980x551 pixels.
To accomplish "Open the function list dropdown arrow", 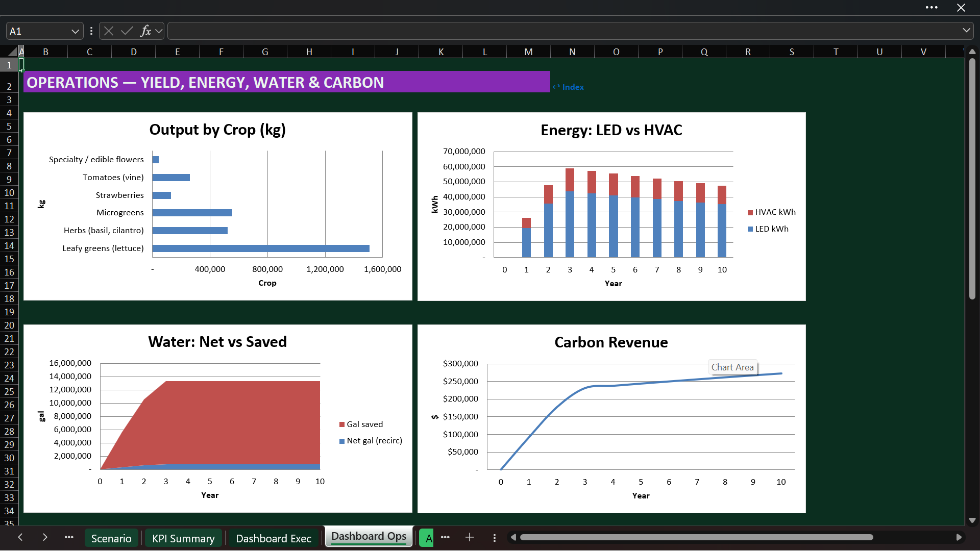I will point(159,31).
